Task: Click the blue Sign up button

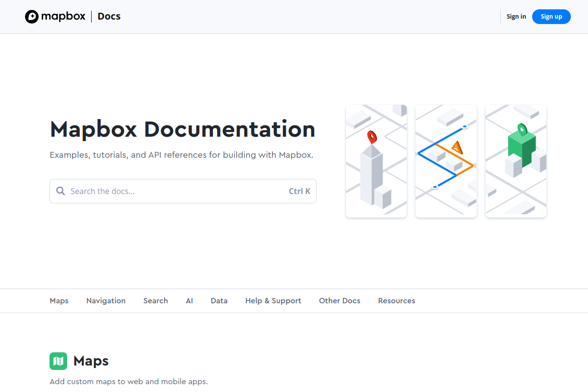Action: pyautogui.click(x=551, y=17)
